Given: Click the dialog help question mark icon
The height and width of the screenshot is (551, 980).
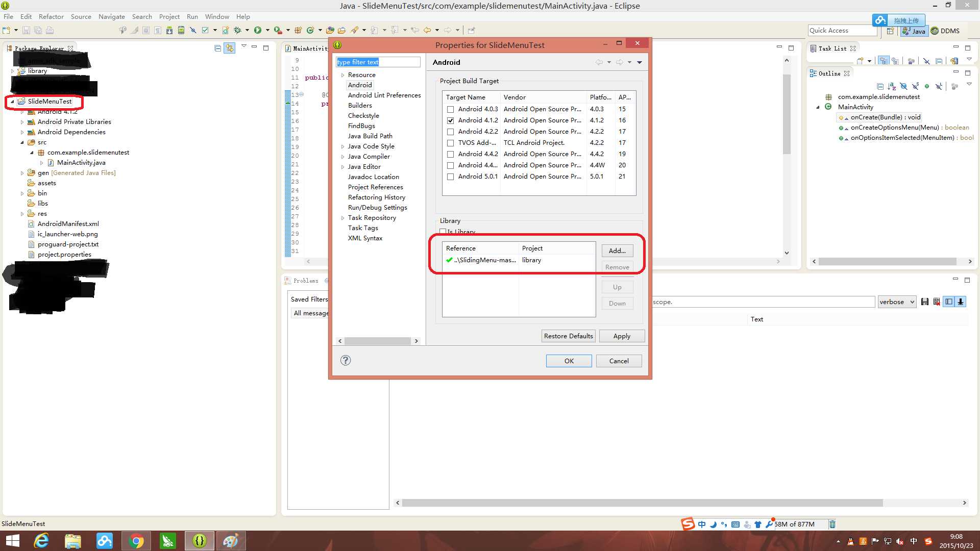Looking at the screenshot, I should pos(346,360).
